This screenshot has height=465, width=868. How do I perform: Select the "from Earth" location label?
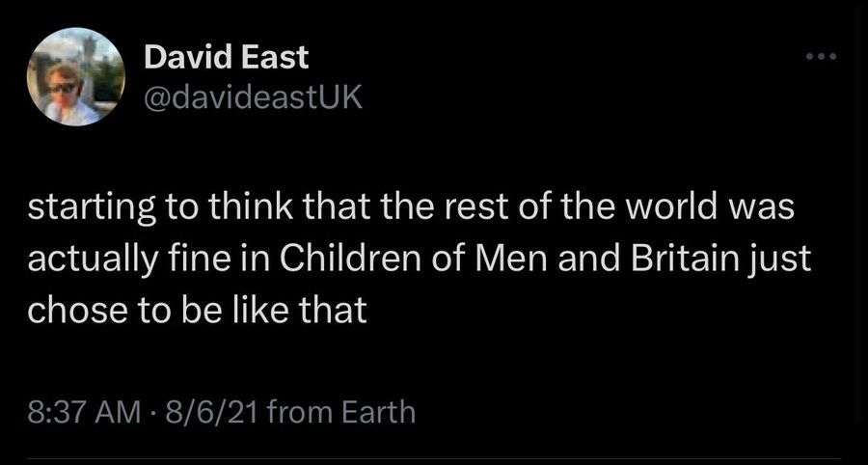coord(341,412)
